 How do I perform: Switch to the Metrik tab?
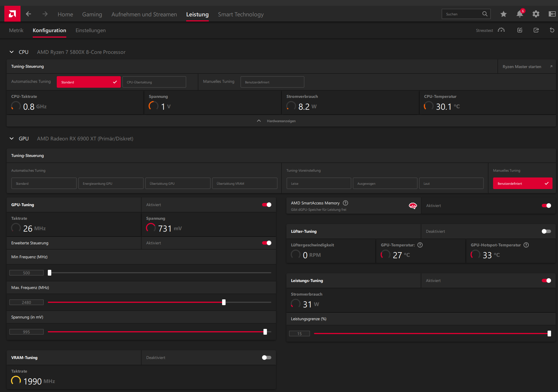pos(16,30)
